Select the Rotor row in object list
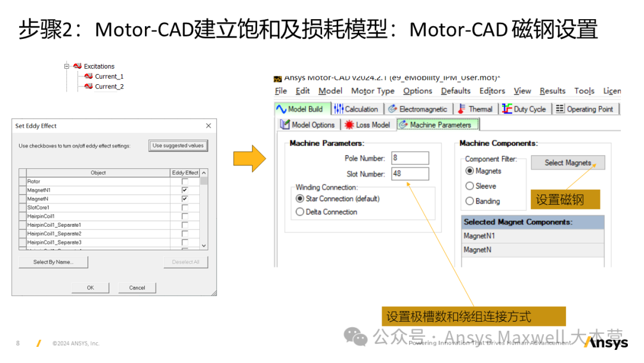Viewport: 644px width, 363px height. point(98,181)
